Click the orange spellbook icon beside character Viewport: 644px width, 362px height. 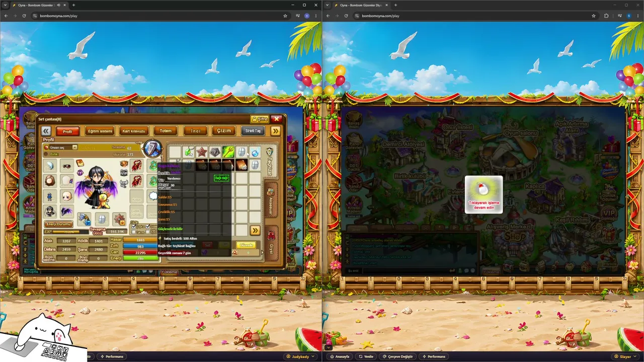(x=79, y=163)
